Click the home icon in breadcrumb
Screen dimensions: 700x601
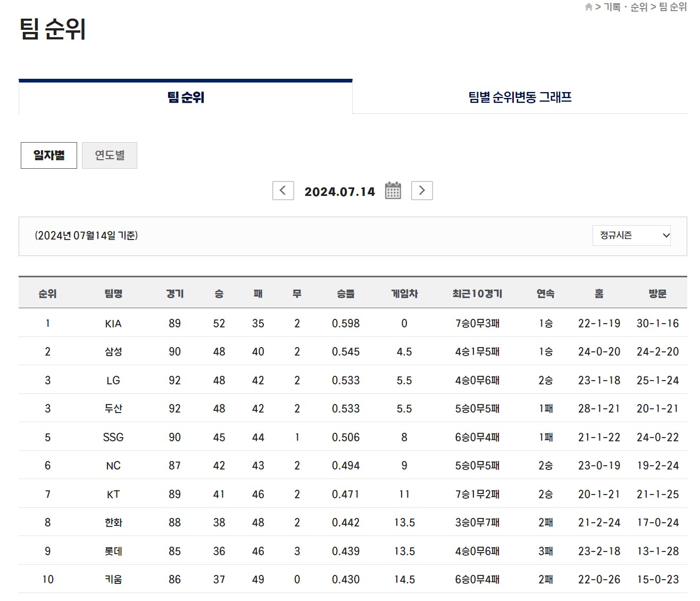(588, 7)
